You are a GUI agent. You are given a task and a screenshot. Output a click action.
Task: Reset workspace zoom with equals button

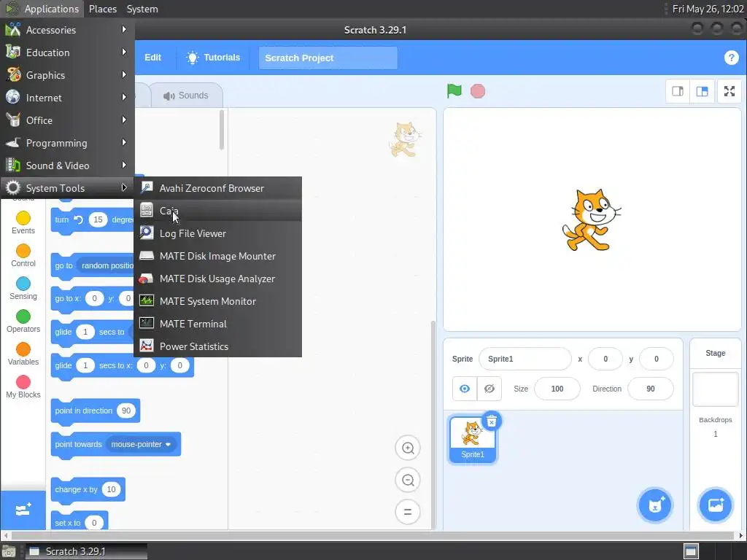(x=407, y=512)
